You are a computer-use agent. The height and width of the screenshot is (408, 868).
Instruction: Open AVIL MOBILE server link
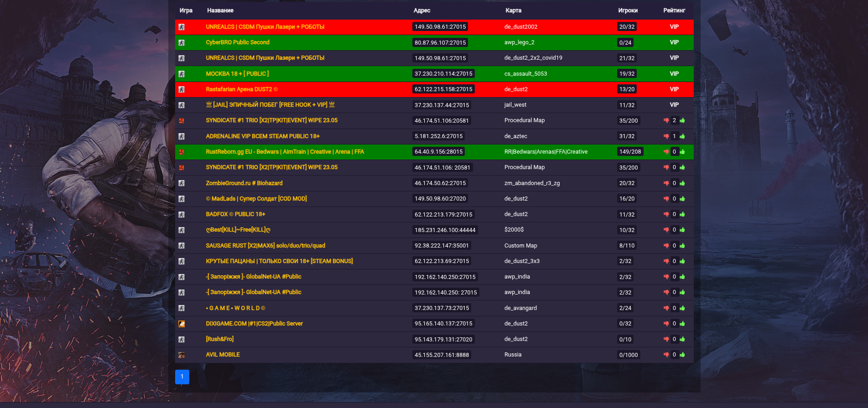tap(223, 355)
